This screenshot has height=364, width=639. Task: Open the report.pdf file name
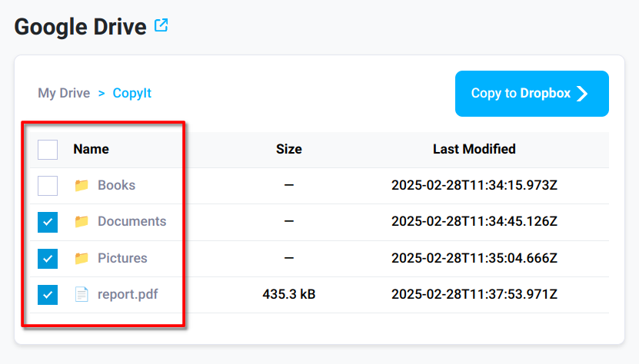[x=128, y=294]
